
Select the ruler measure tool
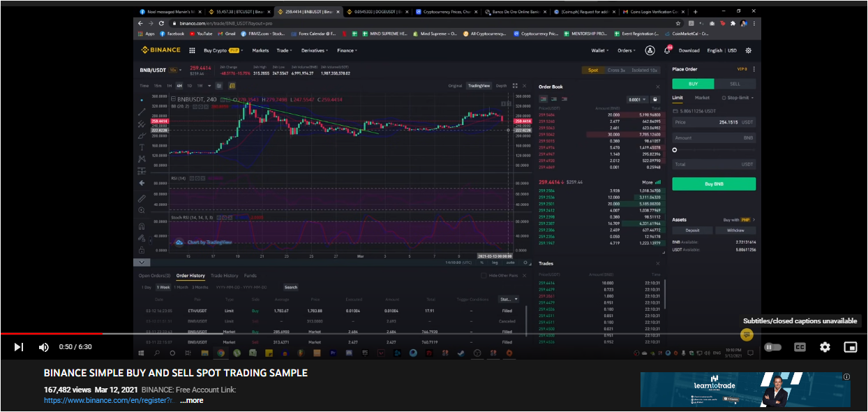pos(142,198)
